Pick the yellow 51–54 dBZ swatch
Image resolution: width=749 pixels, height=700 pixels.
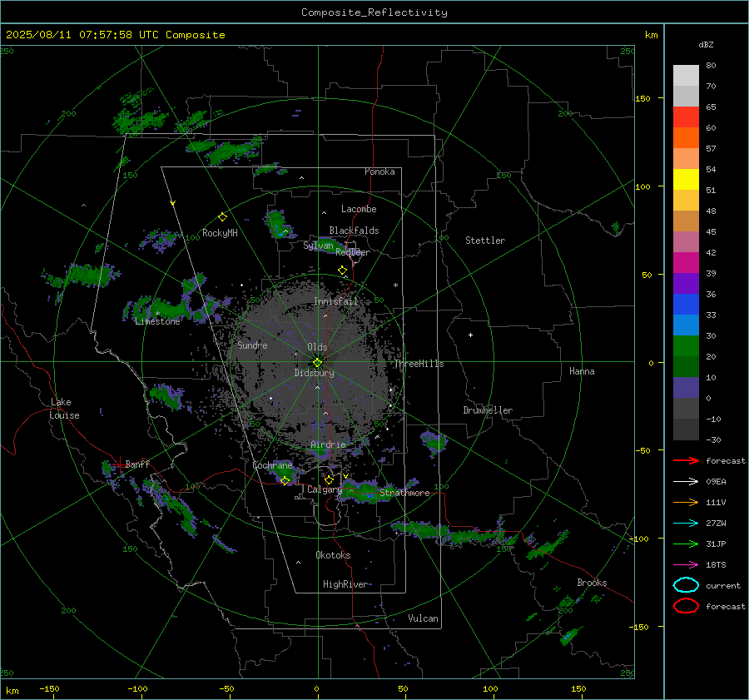pyautogui.click(x=686, y=180)
